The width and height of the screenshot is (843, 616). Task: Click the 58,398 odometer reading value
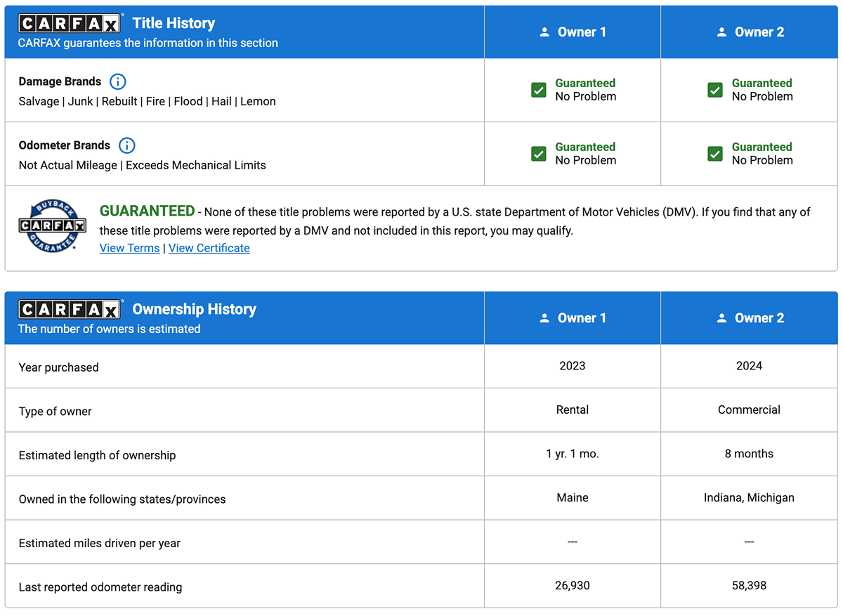tap(749, 586)
